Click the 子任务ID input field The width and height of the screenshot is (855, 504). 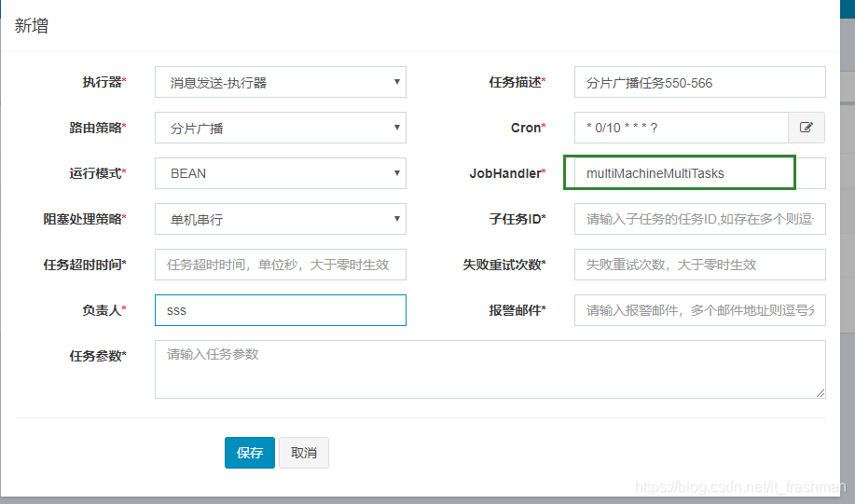[x=699, y=219]
